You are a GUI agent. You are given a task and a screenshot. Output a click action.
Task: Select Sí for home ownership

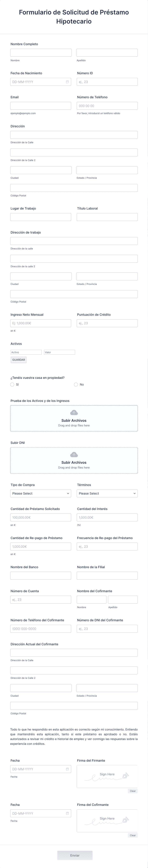pos(12,384)
